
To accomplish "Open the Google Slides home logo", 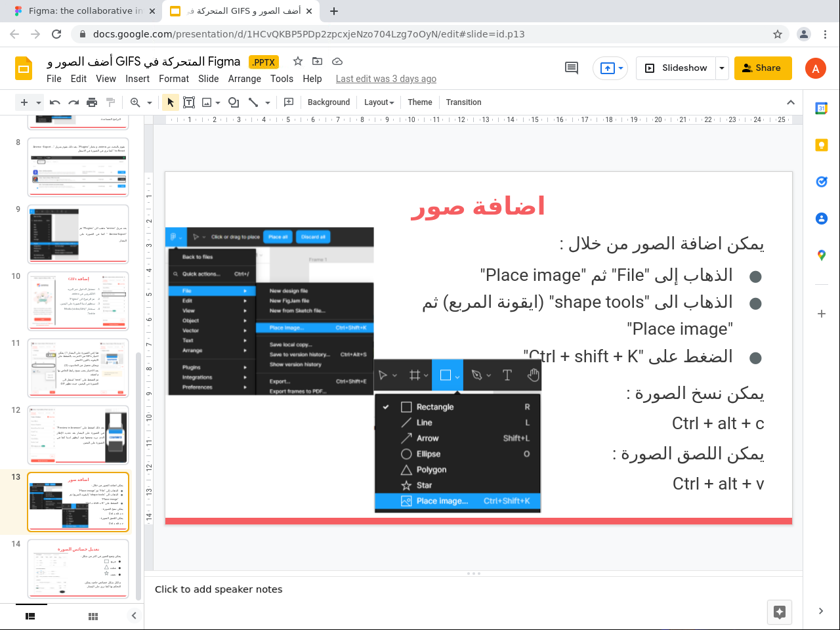I will click(x=24, y=68).
